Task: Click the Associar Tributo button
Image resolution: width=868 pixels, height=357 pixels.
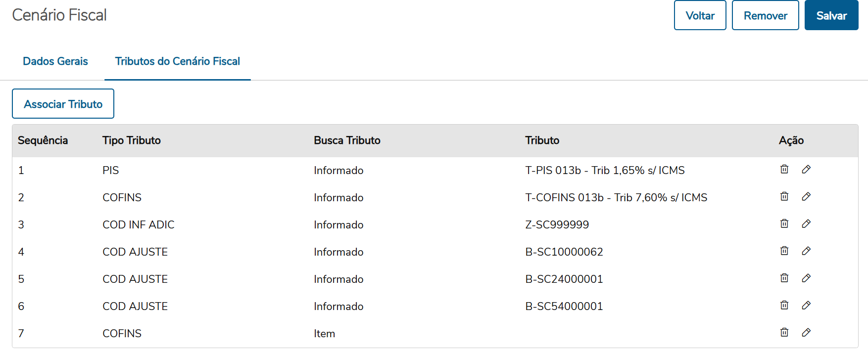Action: click(x=63, y=104)
